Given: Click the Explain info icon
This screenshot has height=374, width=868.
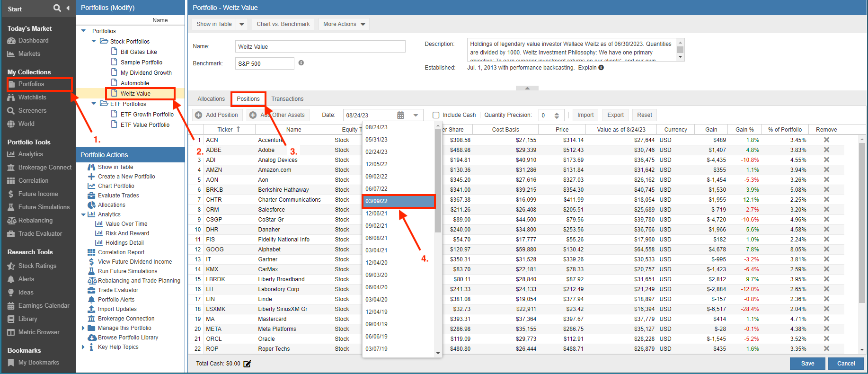Looking at the screenshot, I should 601,67.
